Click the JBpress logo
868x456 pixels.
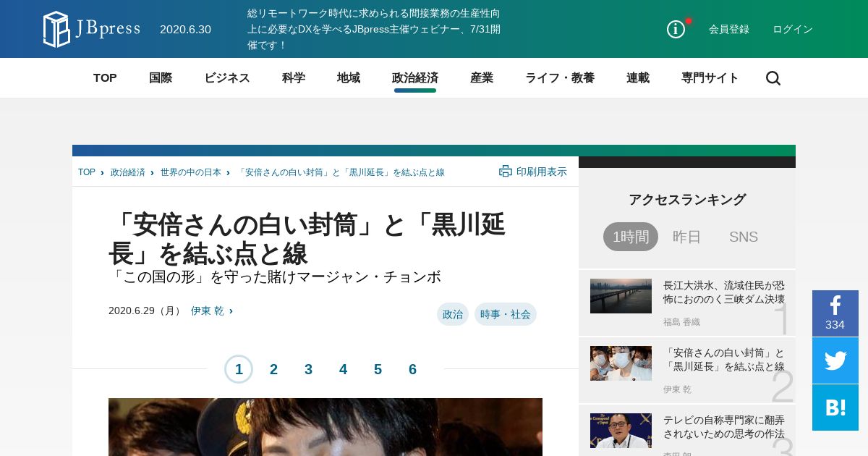point(91,29)
